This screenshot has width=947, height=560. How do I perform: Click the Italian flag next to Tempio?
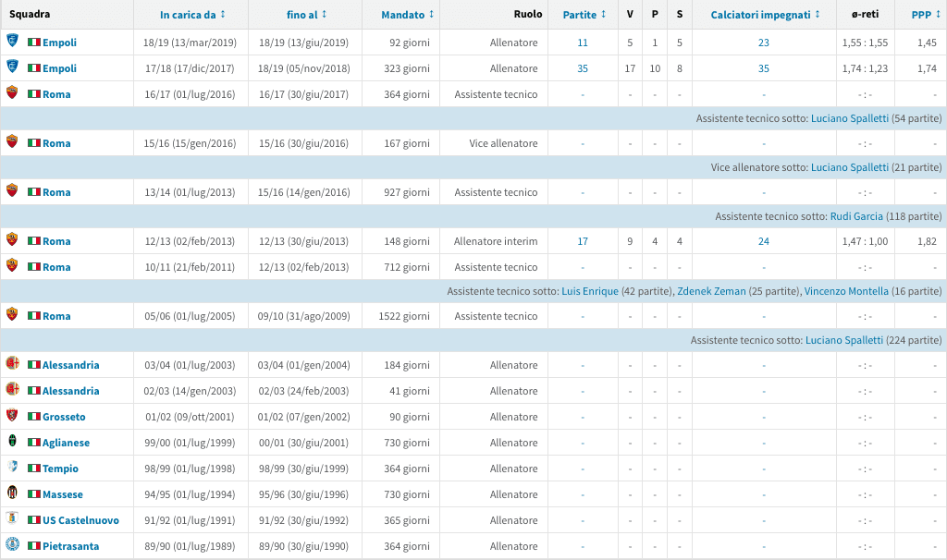click(34, 469)
